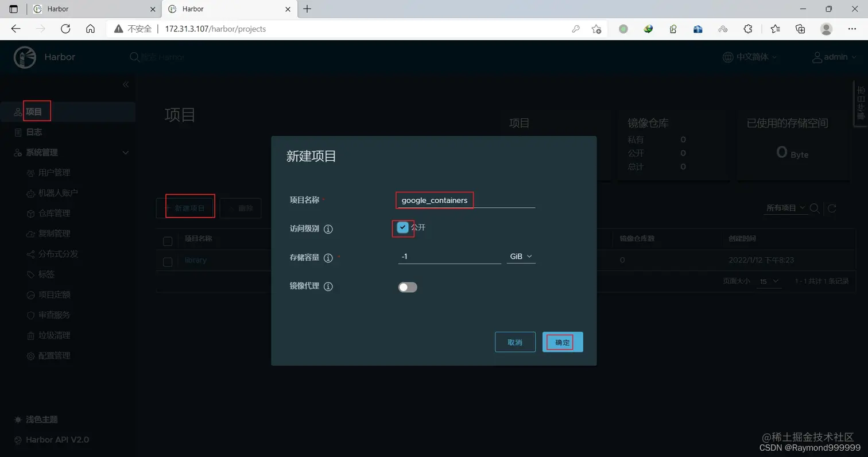Open the Harbor API V2.0 link
868x457 pixels.
click(56, 439)
